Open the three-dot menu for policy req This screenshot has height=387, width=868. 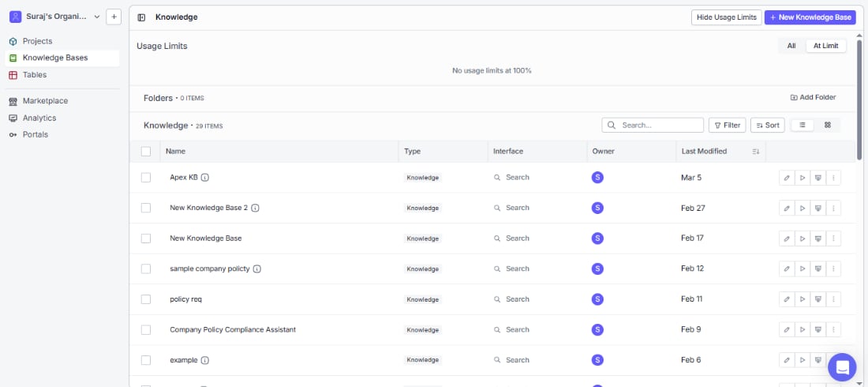tap(833, 299)
